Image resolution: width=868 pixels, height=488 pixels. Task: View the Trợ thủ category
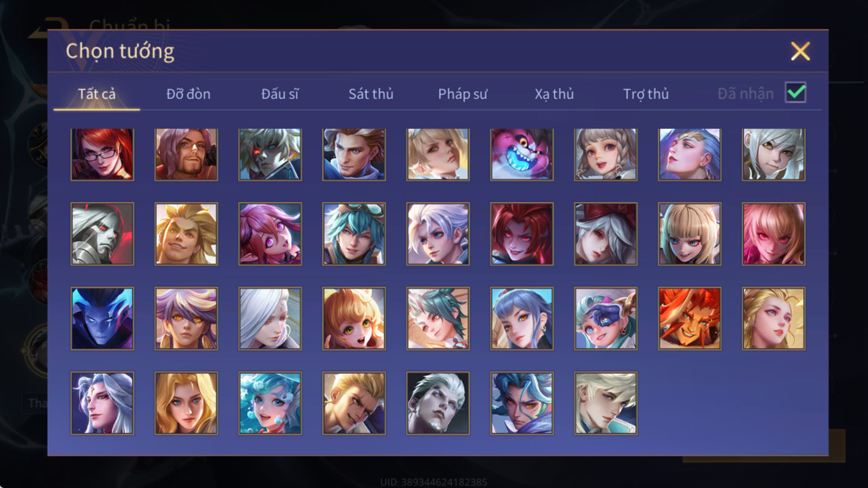coord(646,94)
